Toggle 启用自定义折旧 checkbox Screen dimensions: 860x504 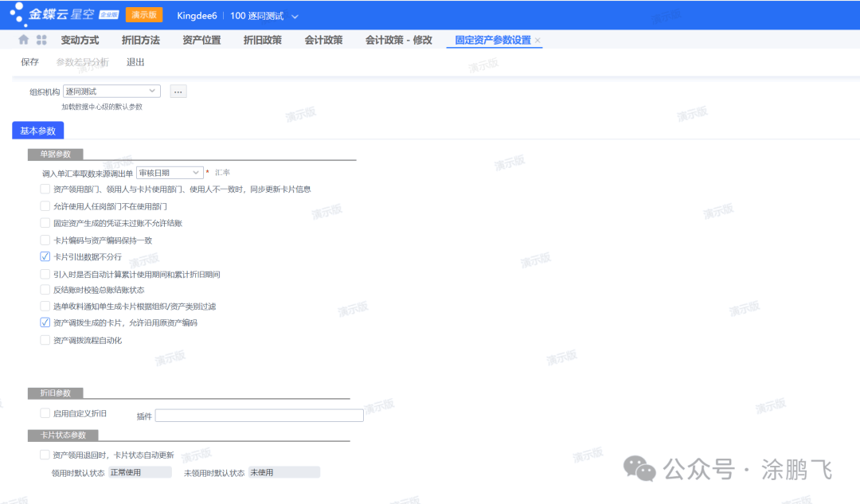point(45,413)
